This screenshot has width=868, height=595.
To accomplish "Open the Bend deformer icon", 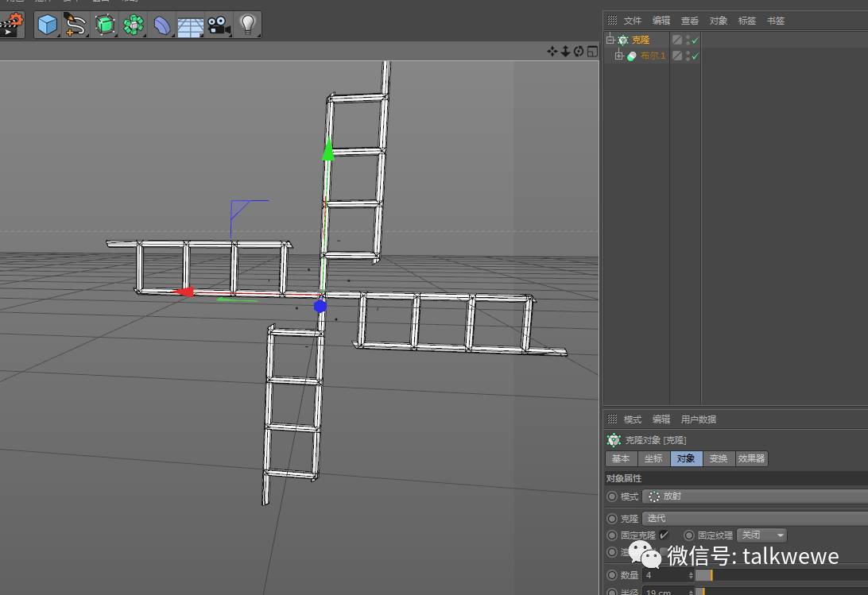I will pyautogui.click(x=161, y=25).
